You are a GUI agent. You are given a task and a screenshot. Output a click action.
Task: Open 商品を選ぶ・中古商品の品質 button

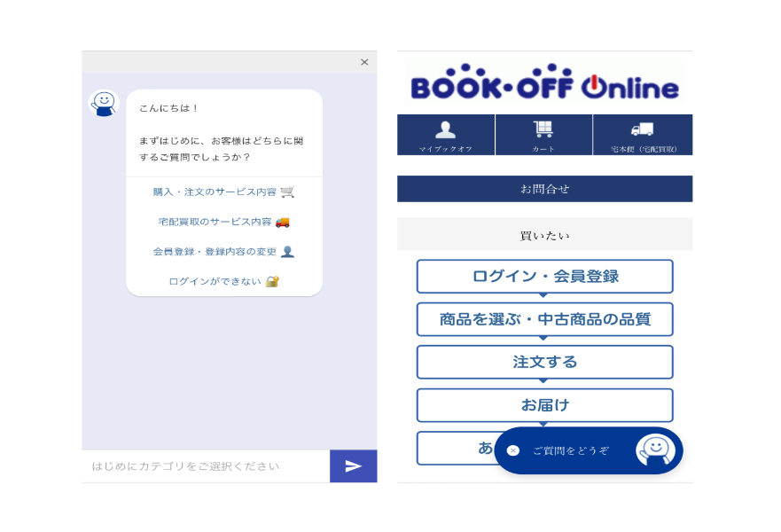544,319
